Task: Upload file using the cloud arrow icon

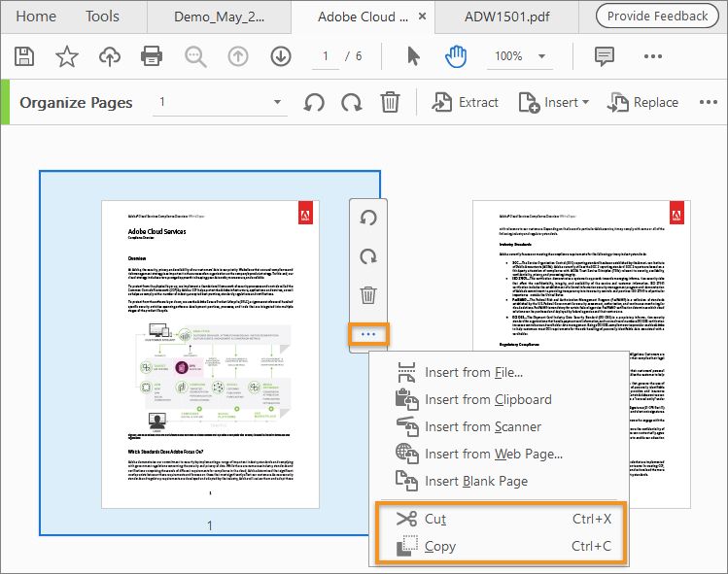Action: tap(110, 56)
